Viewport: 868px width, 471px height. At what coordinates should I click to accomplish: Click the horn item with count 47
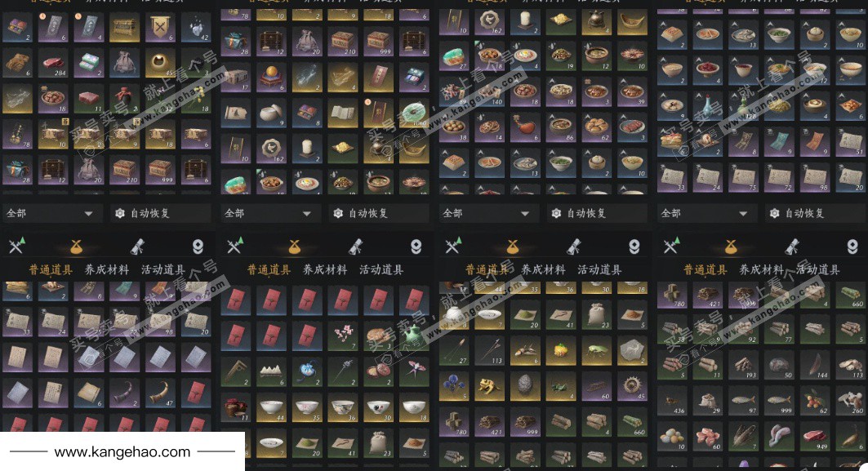(161, 393)
